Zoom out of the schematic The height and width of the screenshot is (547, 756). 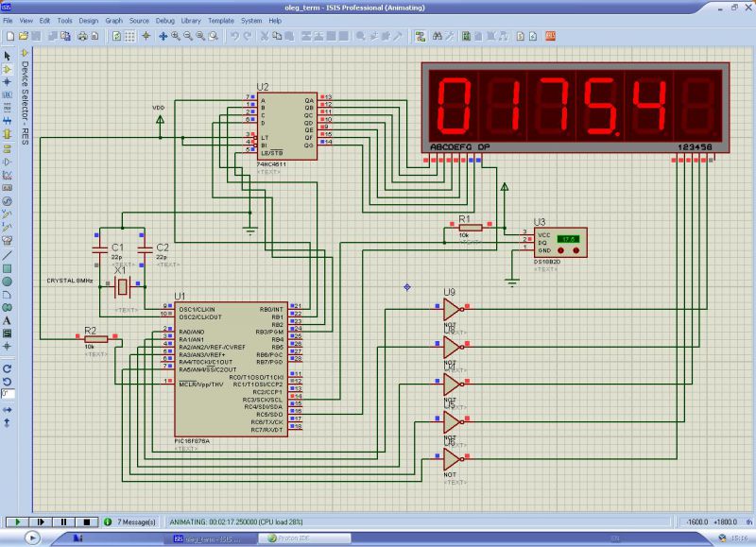tap(188, 36)
